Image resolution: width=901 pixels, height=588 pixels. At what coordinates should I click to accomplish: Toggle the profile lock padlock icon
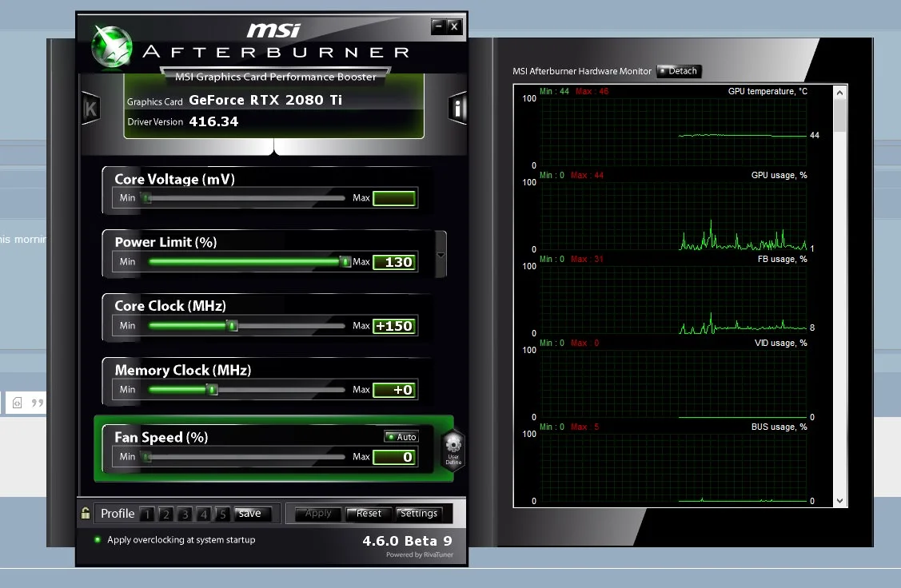86,513
